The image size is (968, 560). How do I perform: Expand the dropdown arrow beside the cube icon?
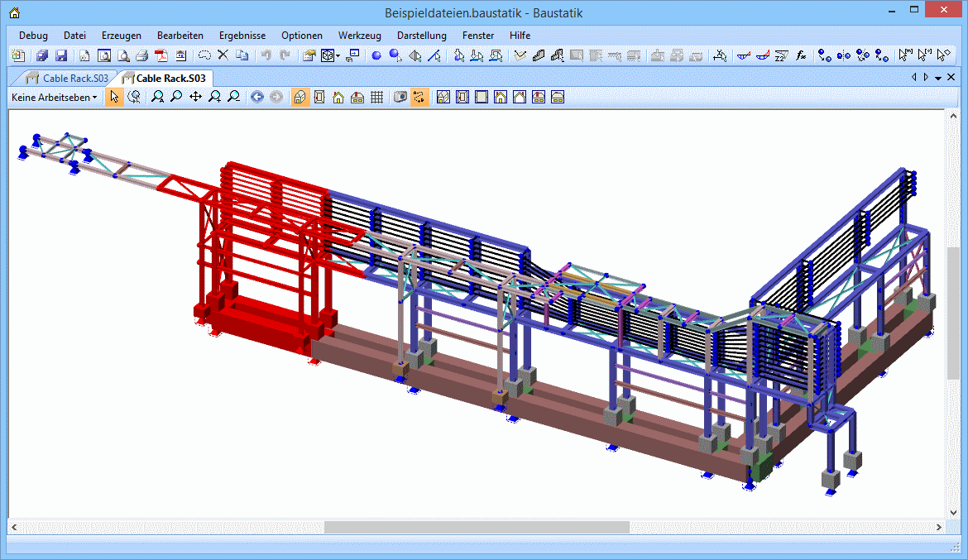click(338, 56)
